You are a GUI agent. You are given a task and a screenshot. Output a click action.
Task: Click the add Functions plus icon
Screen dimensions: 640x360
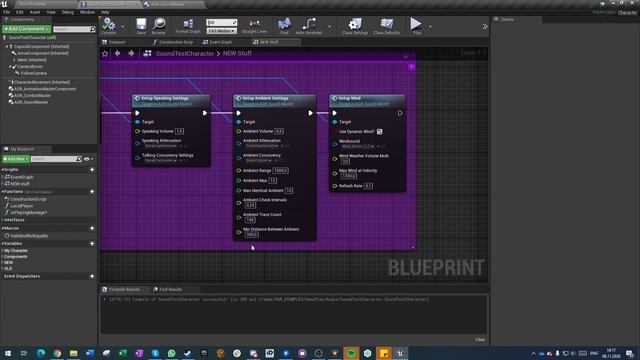pyautogui.click(x=92, y=191)
